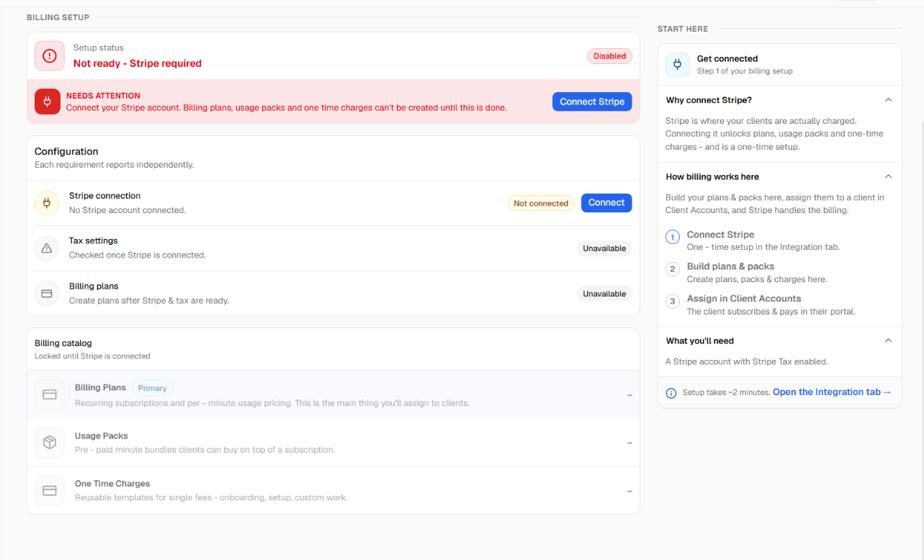The height and width of the screenshot is (560, 924).
Task: Click the info icon near Setup takes ~2 minutes
Action: click(x=671, y=393)
